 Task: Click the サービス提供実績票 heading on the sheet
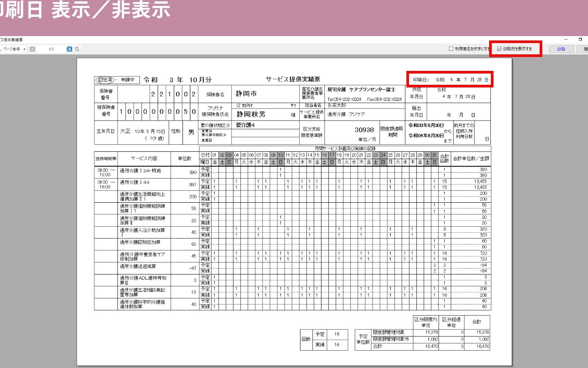tap(293, 79)
